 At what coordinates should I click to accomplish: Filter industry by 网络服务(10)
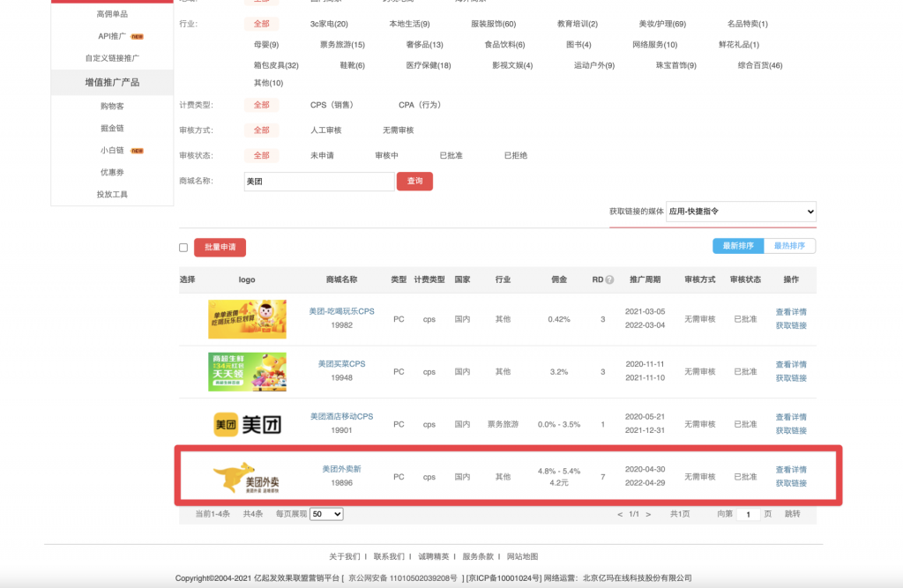[x=655, y=44]
